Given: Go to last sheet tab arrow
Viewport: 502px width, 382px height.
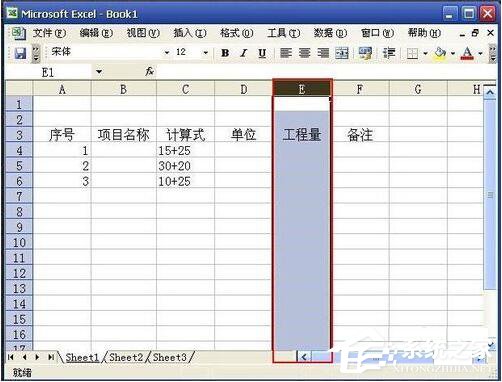Looking at the screenshot, I should point(51,357).
